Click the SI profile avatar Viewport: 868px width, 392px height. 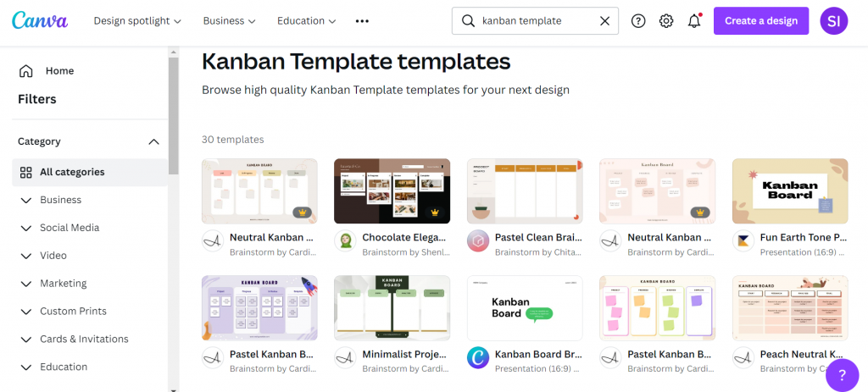pyautogui.click(x=833, y=21)
